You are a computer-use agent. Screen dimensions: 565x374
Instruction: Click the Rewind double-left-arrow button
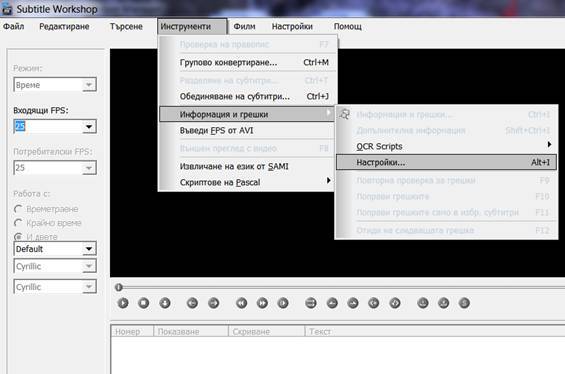coord(241,303)
